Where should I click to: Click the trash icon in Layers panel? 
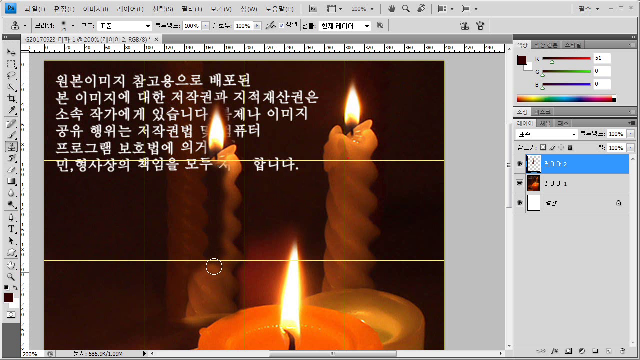pyautogui.click(x=622, y=351)
